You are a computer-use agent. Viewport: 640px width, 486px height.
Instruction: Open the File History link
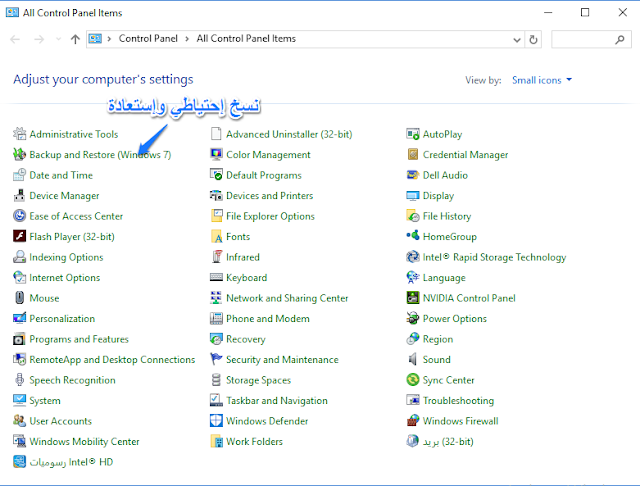(x=447, y=216)
